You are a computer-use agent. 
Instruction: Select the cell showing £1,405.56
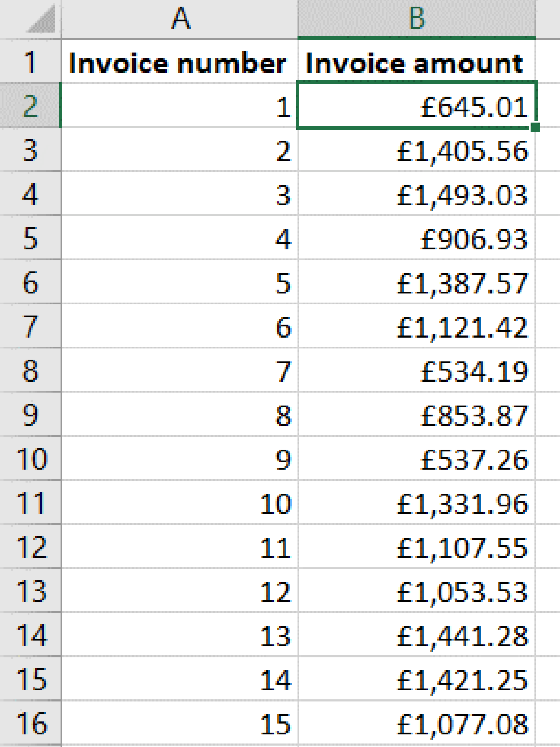pyautogui.click(x=416, y=151)
